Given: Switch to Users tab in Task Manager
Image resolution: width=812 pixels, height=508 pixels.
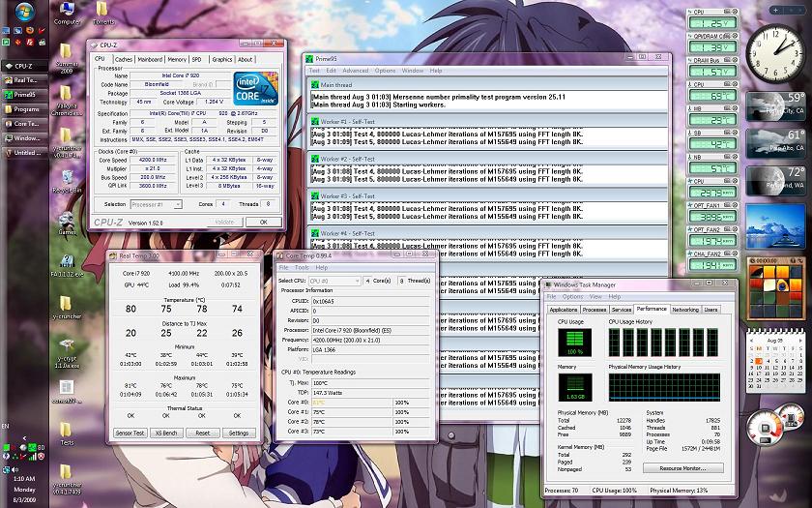Looking at the screenshot, I should (x=710, y=310).
